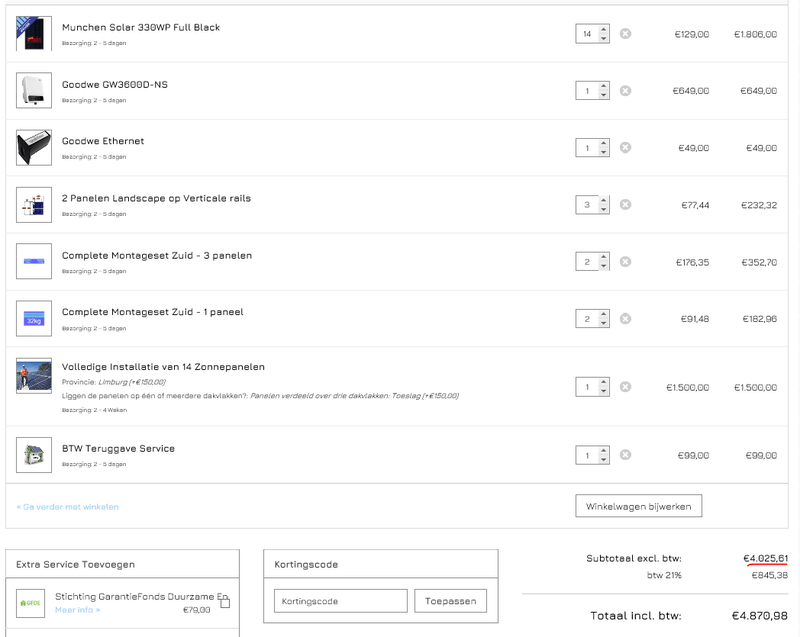Open the Goodwe Ethernet product name link
This screenshot has height=637, width=800.
103,141
